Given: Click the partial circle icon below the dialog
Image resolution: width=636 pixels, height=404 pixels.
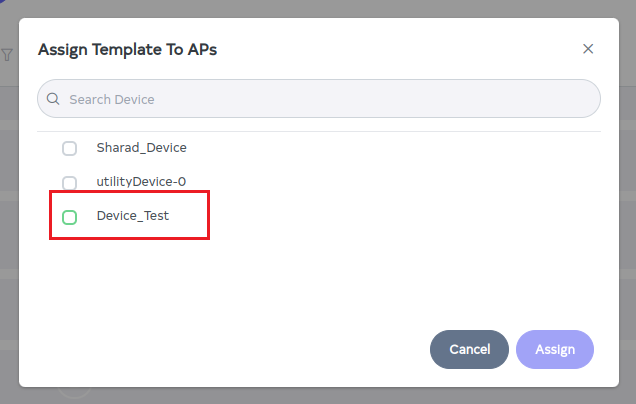Looking at the screenshot, I should [76, 393].
